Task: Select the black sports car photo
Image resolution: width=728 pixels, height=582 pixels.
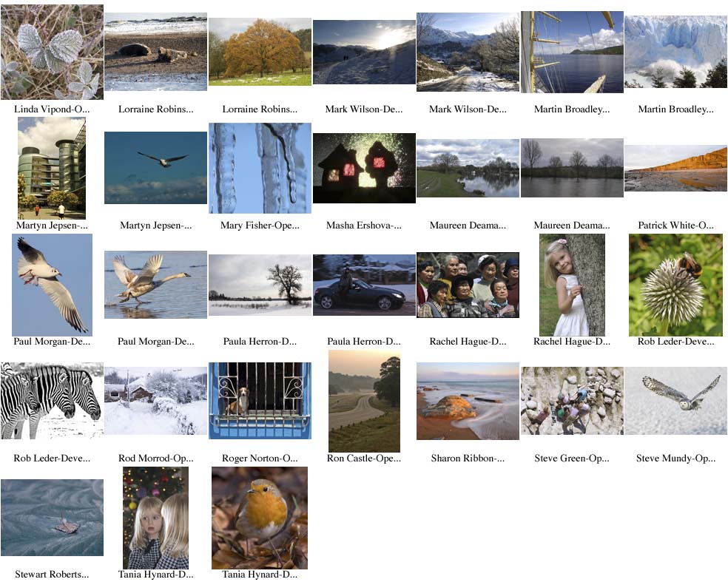Action: click(364, 285)
